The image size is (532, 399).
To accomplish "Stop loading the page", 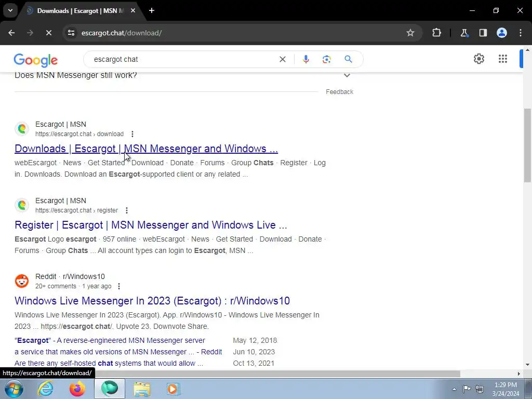I will (x=48, y=33).
